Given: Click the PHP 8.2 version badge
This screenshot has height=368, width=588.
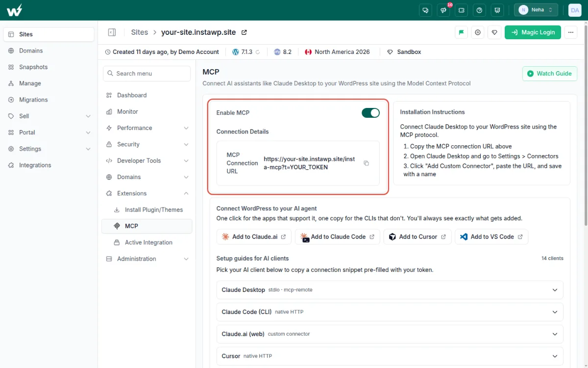Looking at the screenshot, I should (x=283, y=52).
